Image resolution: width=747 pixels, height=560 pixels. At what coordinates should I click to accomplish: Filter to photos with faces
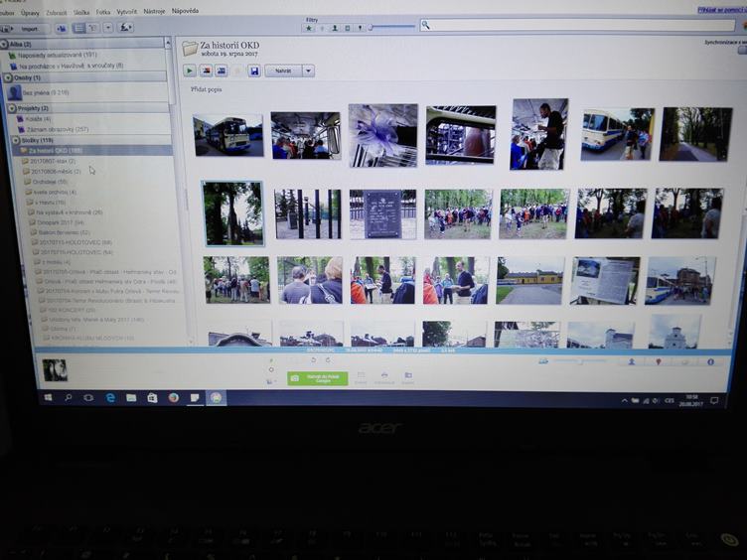pyautogui.click(x=335, y=28)
